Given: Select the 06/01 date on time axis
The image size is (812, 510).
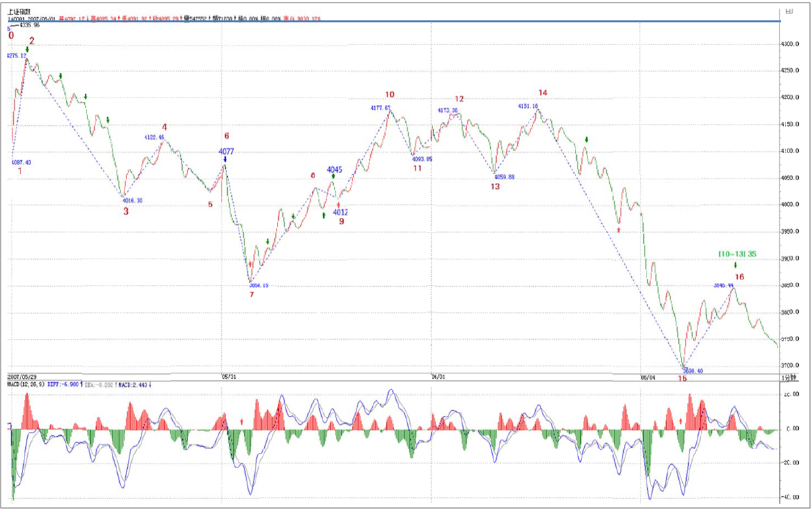Looking at the screenshot, I should (x=438, y=376).
